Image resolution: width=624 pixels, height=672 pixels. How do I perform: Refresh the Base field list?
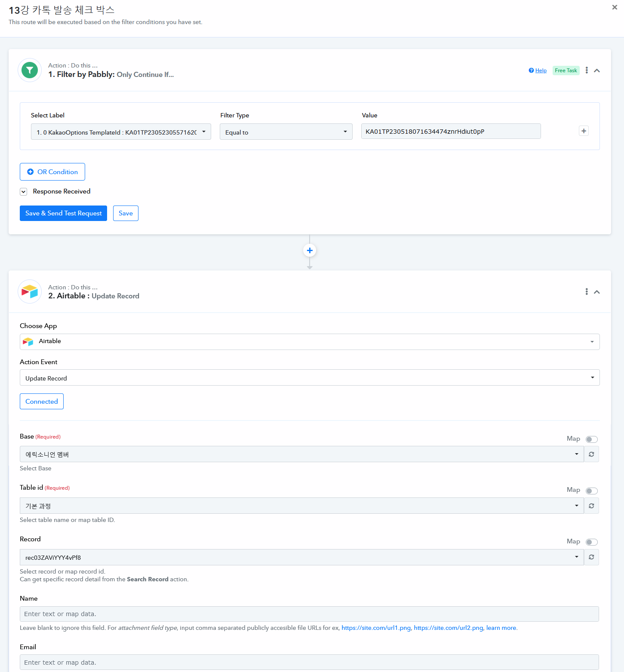coord(591,454)
